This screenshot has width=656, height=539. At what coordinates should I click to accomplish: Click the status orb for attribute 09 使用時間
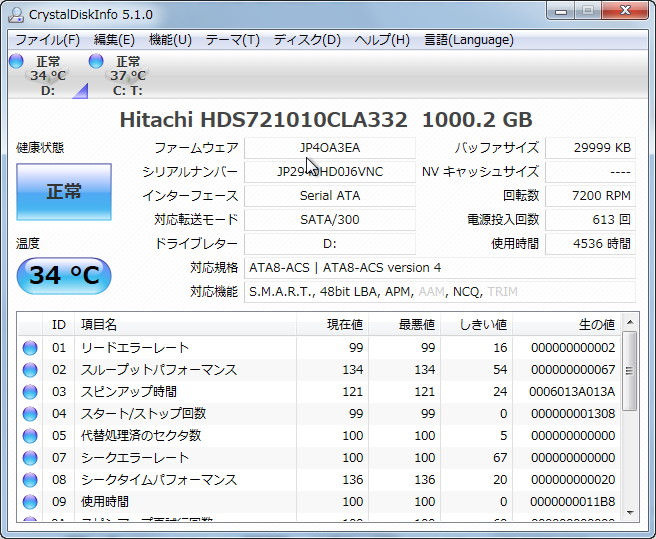point(30,501)
